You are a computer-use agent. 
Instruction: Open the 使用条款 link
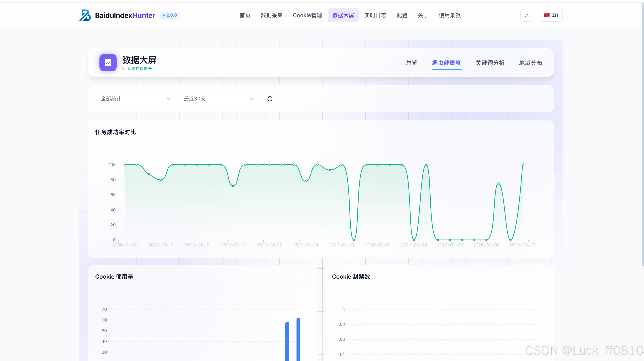450,15
